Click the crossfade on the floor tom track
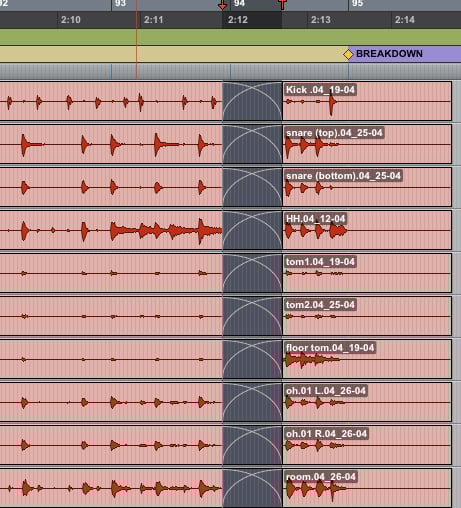The image size is (461, 508). click(252, 359)
